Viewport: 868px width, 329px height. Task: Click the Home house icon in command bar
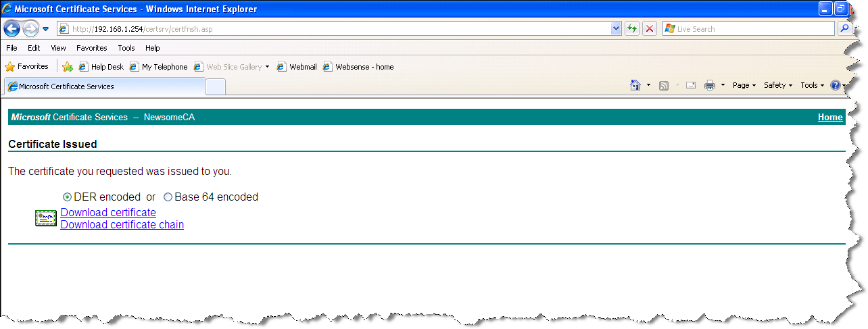[x=635, y=85]
